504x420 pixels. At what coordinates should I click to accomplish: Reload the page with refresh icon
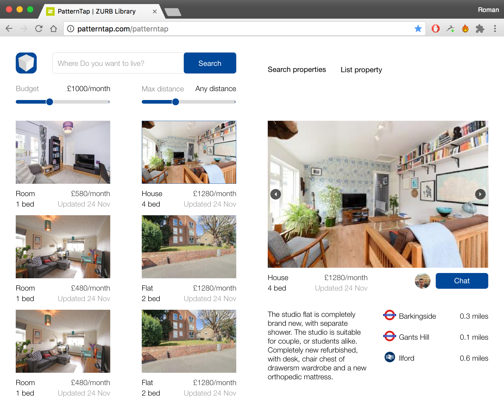(39, 29)
